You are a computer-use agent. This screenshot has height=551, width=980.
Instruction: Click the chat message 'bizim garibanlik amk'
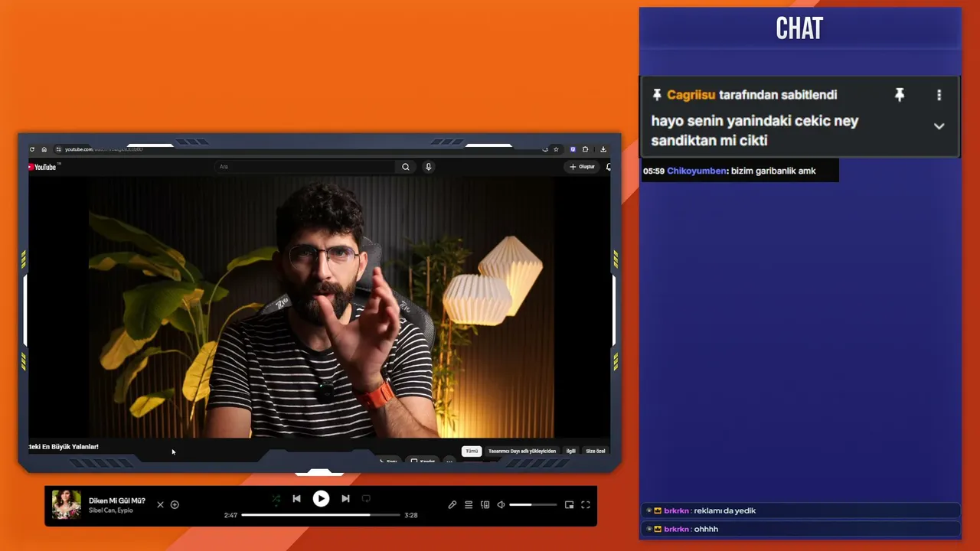773,171
